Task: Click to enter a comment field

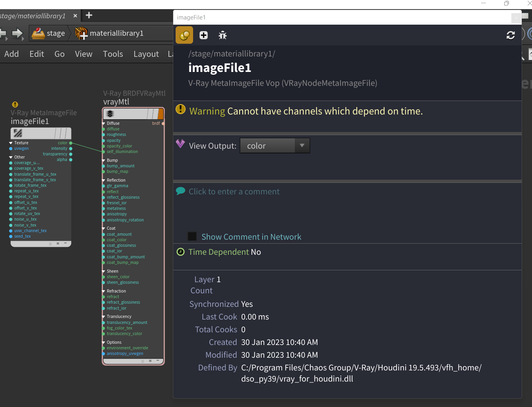Action: coord(234,191)
